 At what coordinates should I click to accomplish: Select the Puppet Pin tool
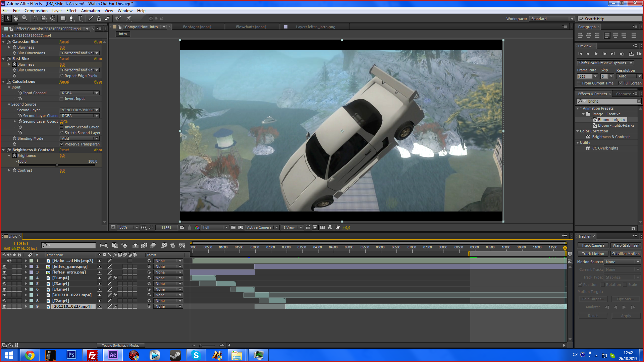[129, 18]
